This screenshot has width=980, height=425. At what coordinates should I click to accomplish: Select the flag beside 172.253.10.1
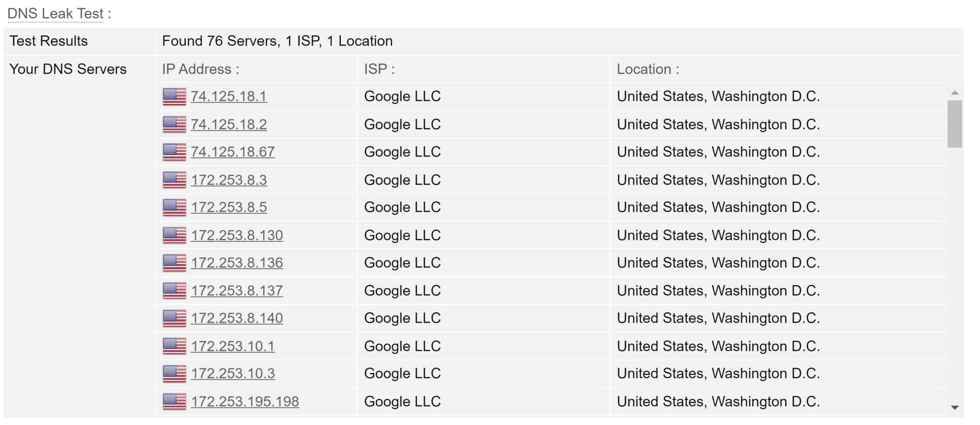tap(174, 346)
